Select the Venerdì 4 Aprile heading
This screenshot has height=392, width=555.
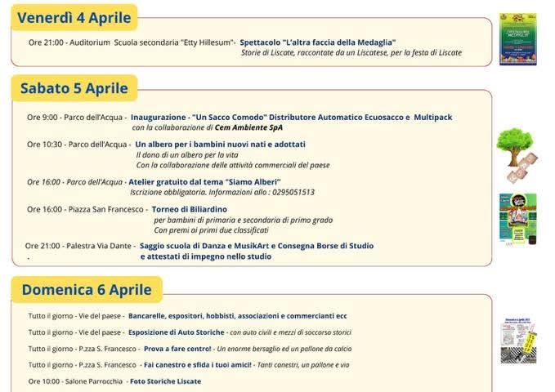tap(74, 18)
